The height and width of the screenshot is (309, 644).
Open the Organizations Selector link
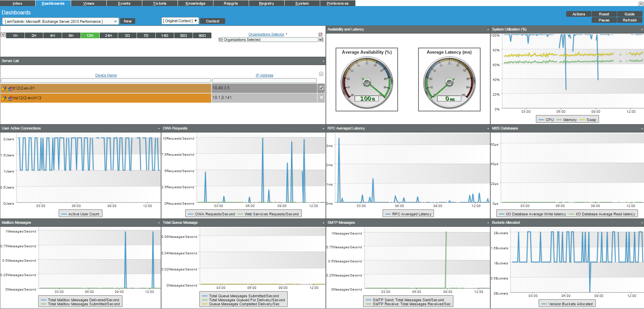pos(267,34)
